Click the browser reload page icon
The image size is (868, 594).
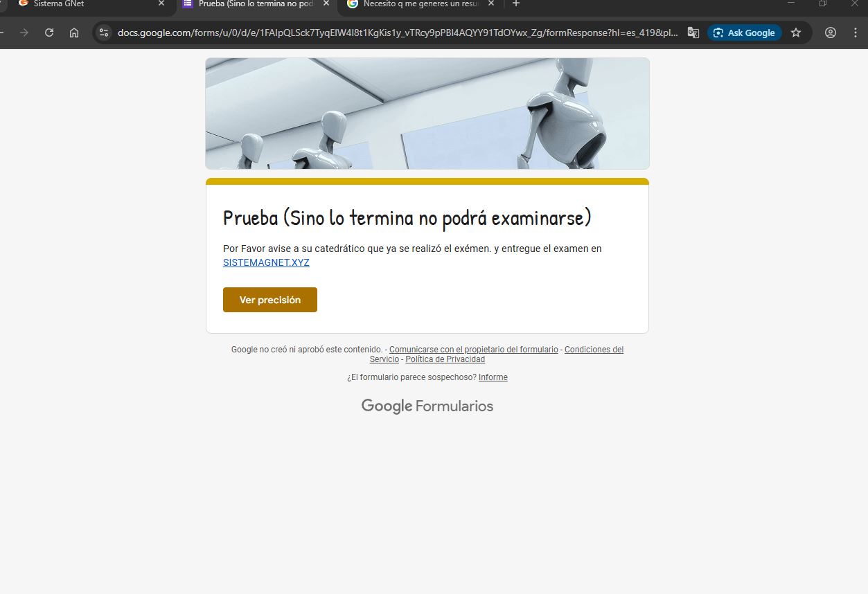(x=49, y=33)
